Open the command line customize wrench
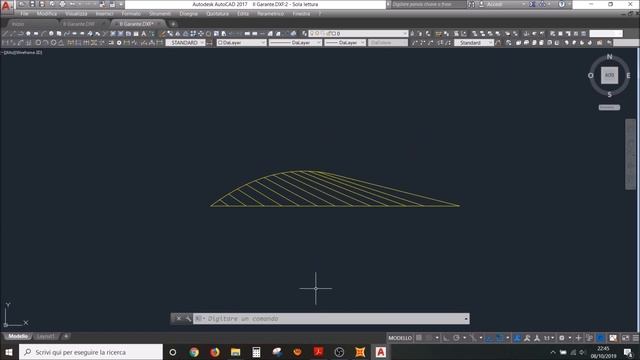The width and height of the screenshot is (640, 360). [188, 318]
